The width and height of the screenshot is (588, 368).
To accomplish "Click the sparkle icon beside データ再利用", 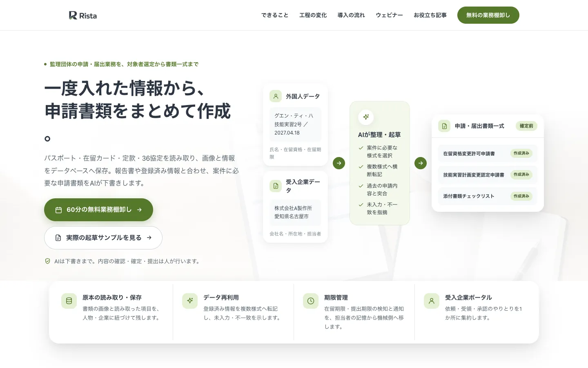I will 190,301.
